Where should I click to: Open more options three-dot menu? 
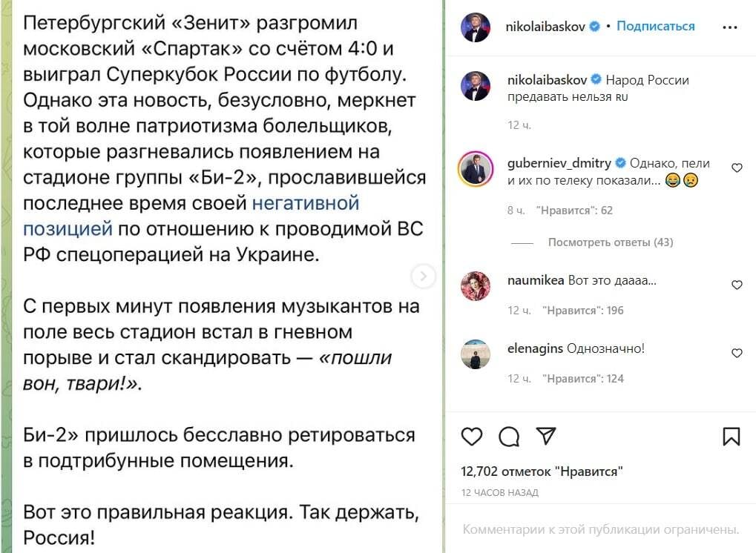[x=730, y=27]
